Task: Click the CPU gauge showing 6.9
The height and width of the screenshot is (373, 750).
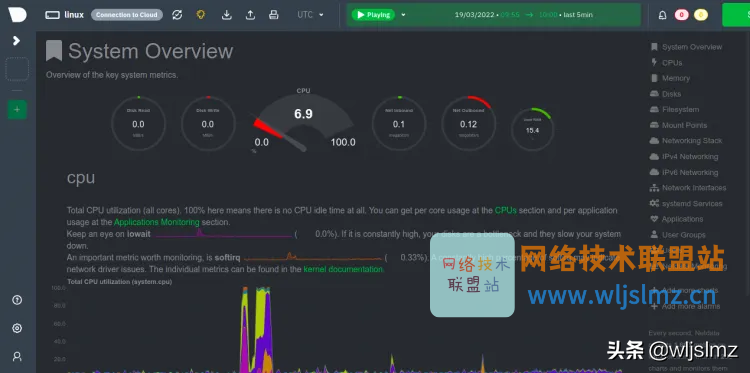Action: click(x=303, y=120)
